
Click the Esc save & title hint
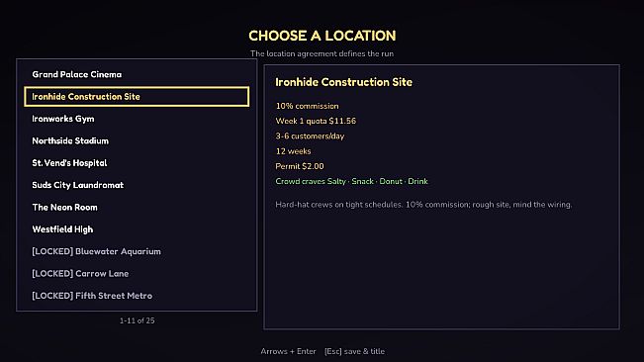coord(354,351)
